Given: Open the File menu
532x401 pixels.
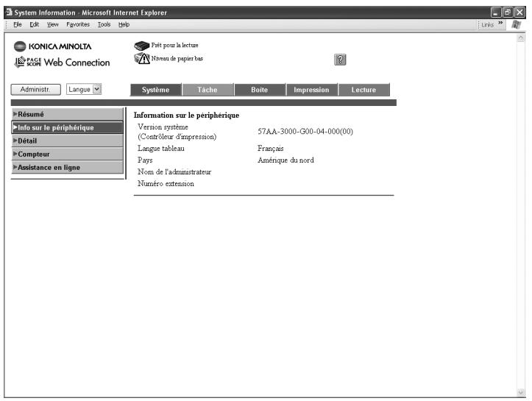Looking at the screenshot, I should click(18, 24).
